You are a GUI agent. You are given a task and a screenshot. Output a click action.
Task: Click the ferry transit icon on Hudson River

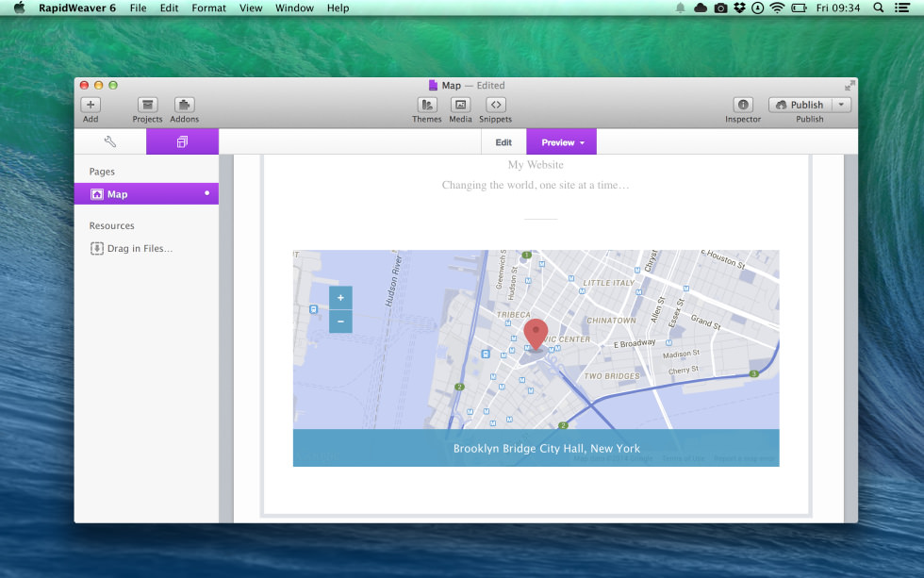313,308
